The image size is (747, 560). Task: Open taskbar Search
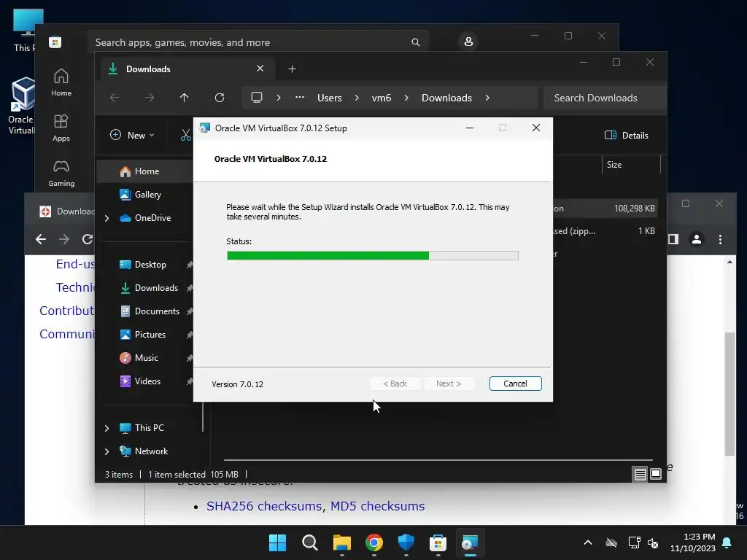click(309, 542)
